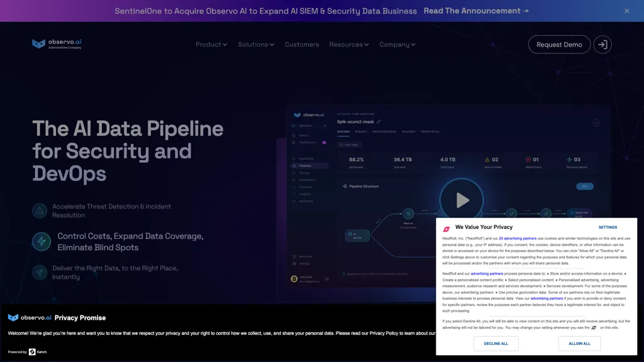The height and width of the screenshot is (362, 644).
Task: Open the Company menu
Action: click(397, 45)
